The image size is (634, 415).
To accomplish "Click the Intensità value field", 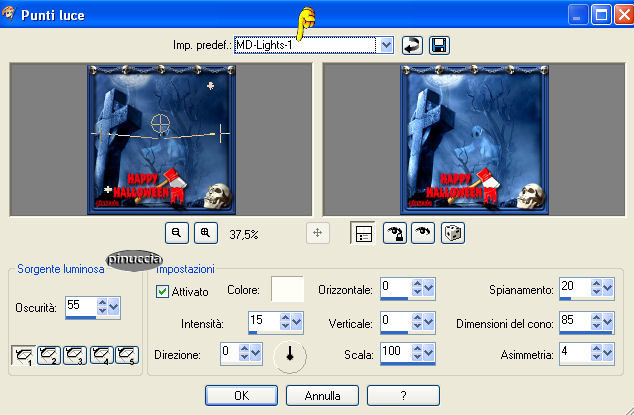I will click(264, 322).
